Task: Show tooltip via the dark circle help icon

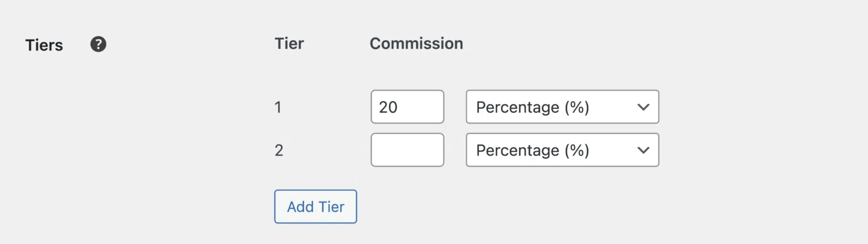Action: pyautogui.click(x=98, y=44)
